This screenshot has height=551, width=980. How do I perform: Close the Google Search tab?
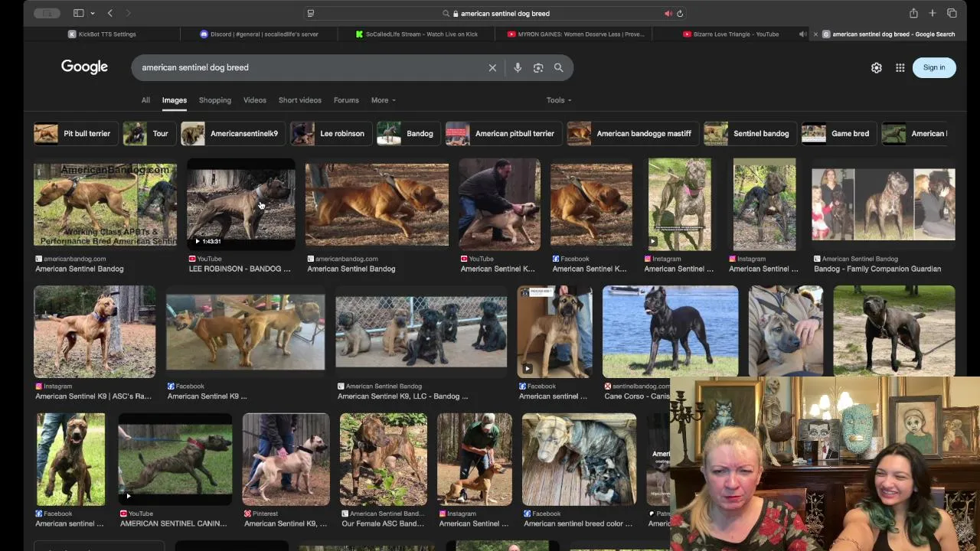[x=815, y=34]
